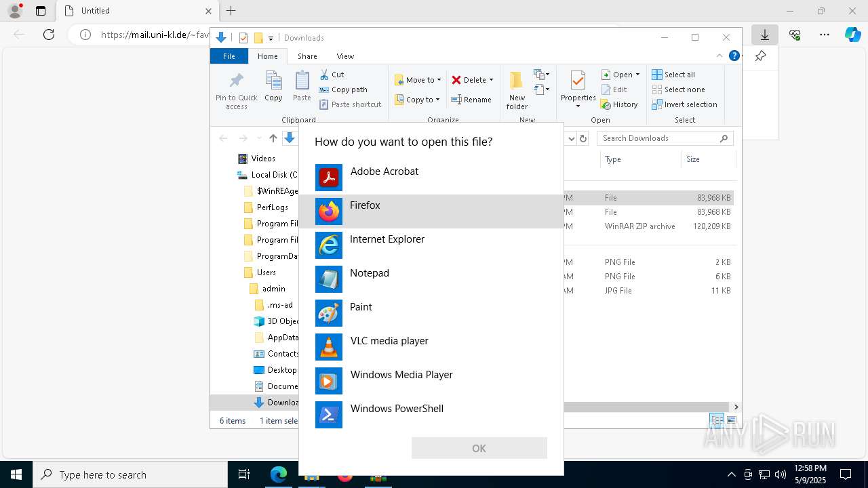The image size is (868, 488).
Task: Cut the selected item
Action: (332, 75)
